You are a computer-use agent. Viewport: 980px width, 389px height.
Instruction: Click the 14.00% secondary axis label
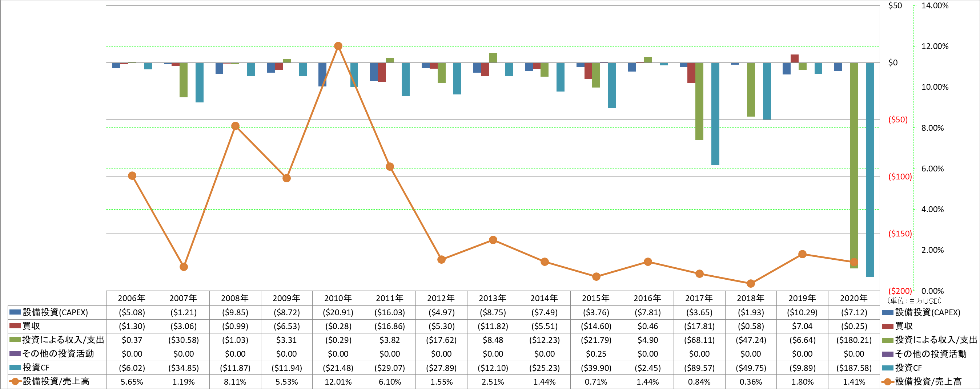pos(935,5)
